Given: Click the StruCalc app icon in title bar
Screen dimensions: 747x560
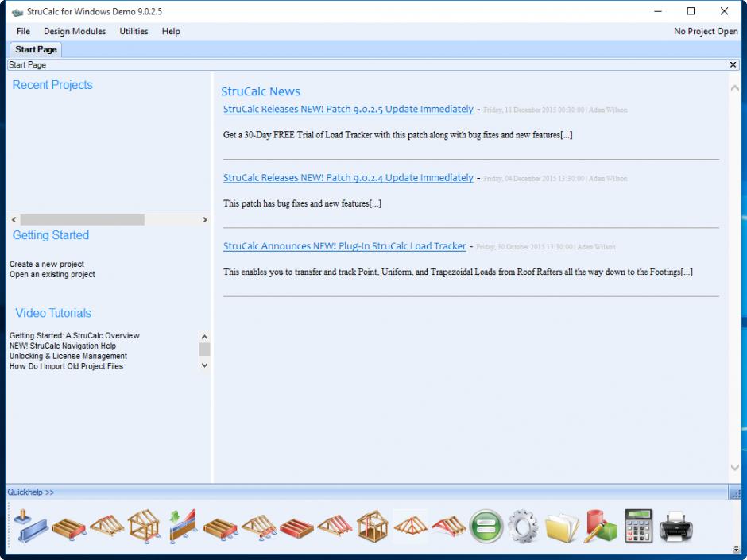Looking at the screenshot, I should [17, 11].
